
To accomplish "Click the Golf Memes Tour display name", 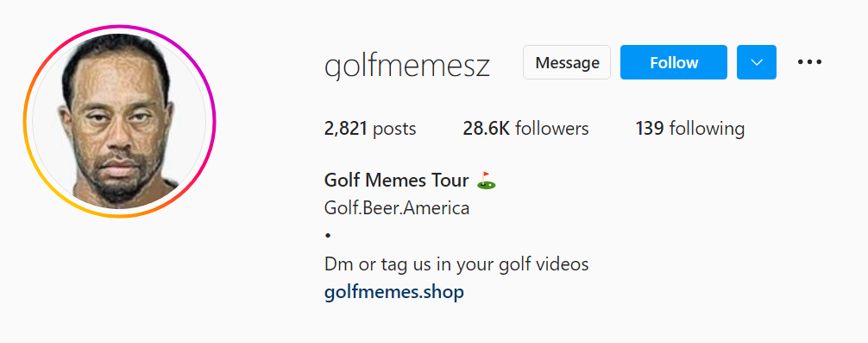I will click(397, 180).
